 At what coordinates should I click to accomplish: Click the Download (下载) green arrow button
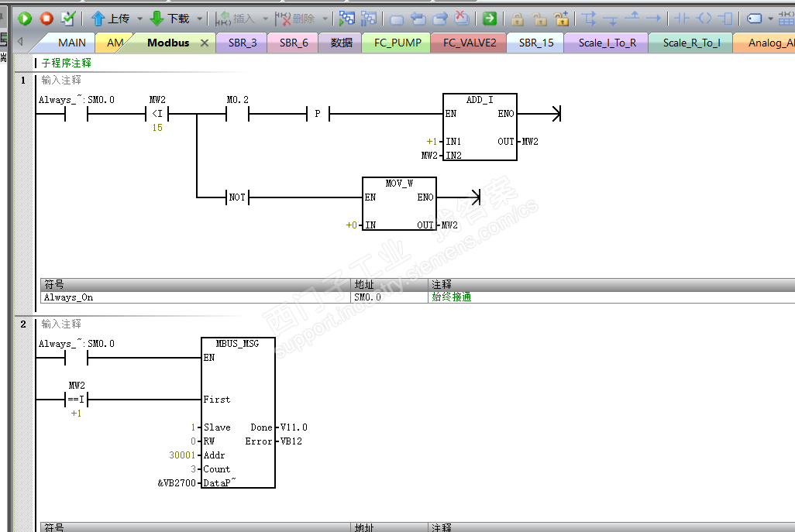170,19
